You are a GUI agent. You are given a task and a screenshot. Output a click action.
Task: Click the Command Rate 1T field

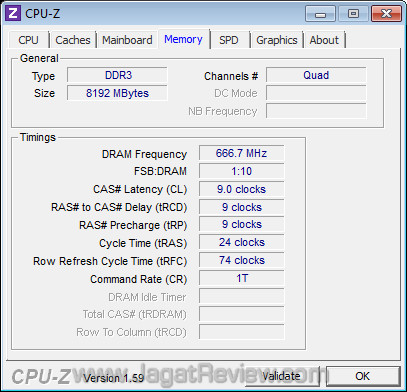point(241,278)
